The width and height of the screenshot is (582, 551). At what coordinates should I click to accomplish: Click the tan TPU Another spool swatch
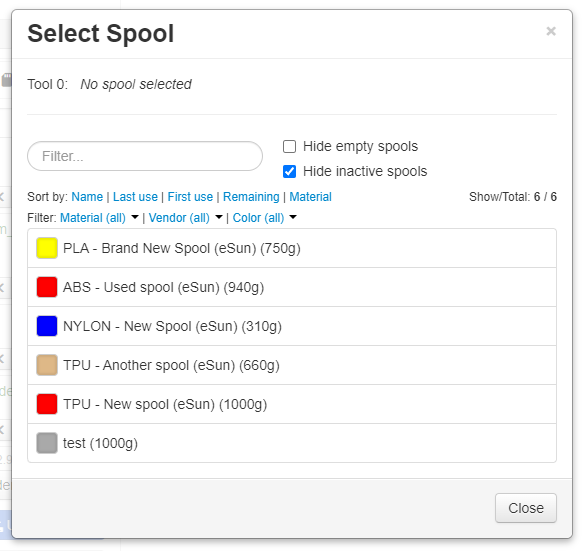pyautogui.click(x=47, y=365)
